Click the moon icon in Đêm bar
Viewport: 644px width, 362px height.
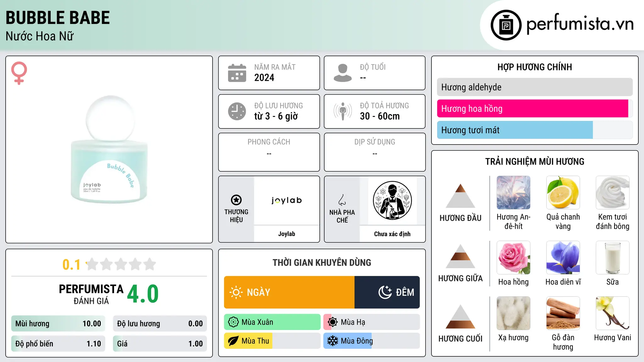point(385,292)
